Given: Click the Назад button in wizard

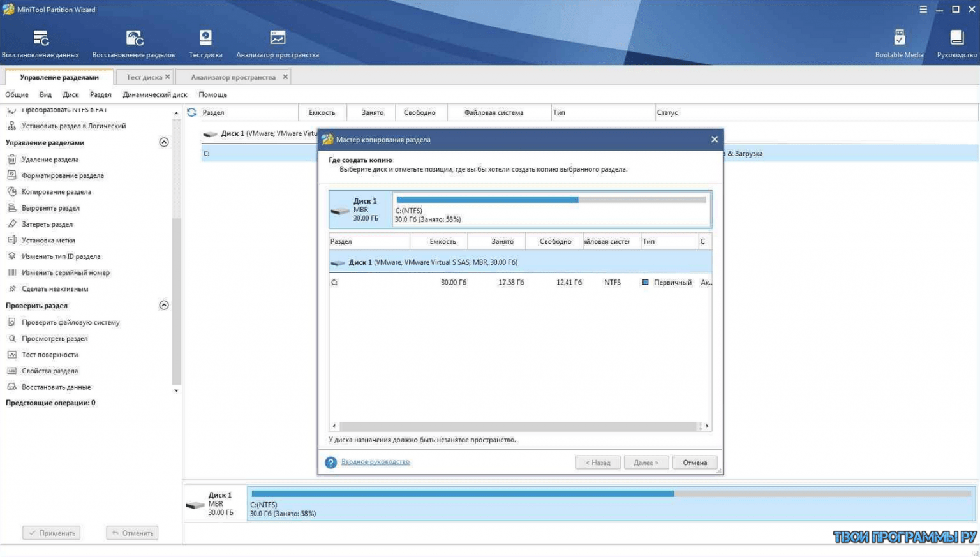Looking at the screenshot, I should [x=598, y=463].
